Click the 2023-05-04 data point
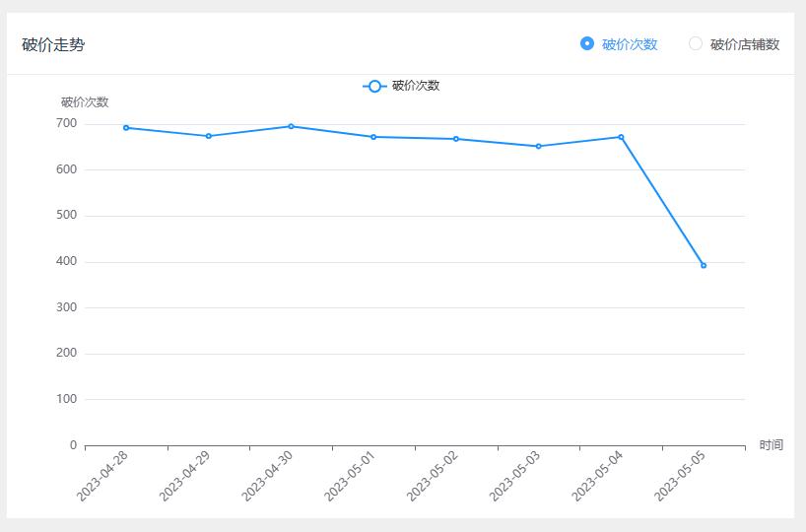806x532 pixels. (x=621, y=137)
